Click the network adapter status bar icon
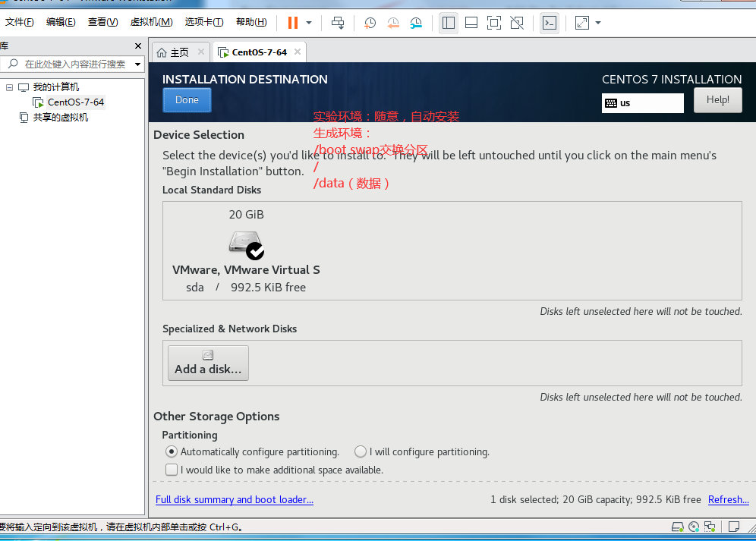The image size is (756, 541). click(x=710, y=527)
